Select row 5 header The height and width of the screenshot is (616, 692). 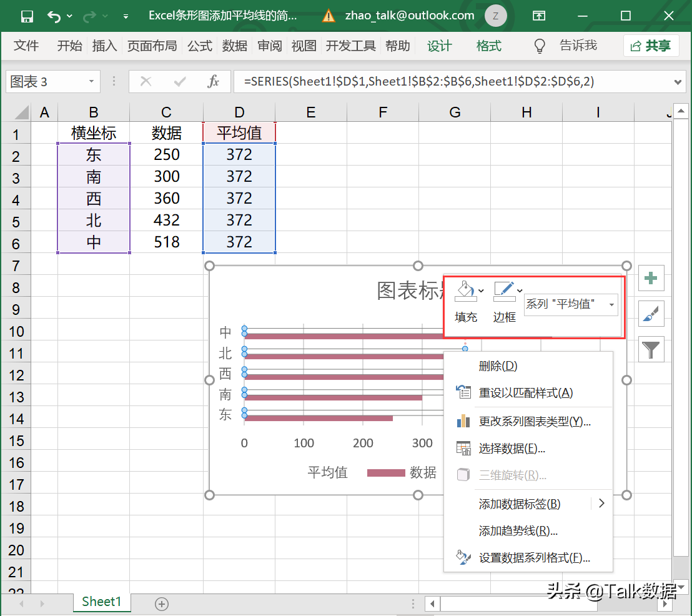tap(16, 221)
